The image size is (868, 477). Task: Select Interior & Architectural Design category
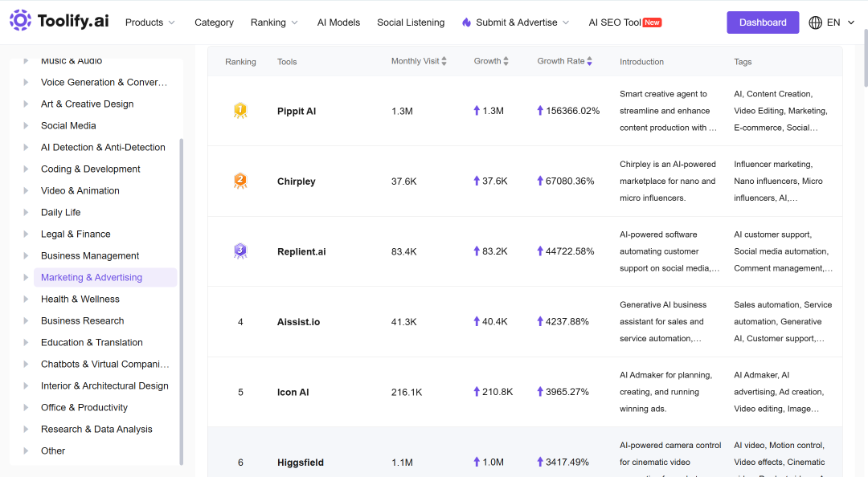(104, 385)
